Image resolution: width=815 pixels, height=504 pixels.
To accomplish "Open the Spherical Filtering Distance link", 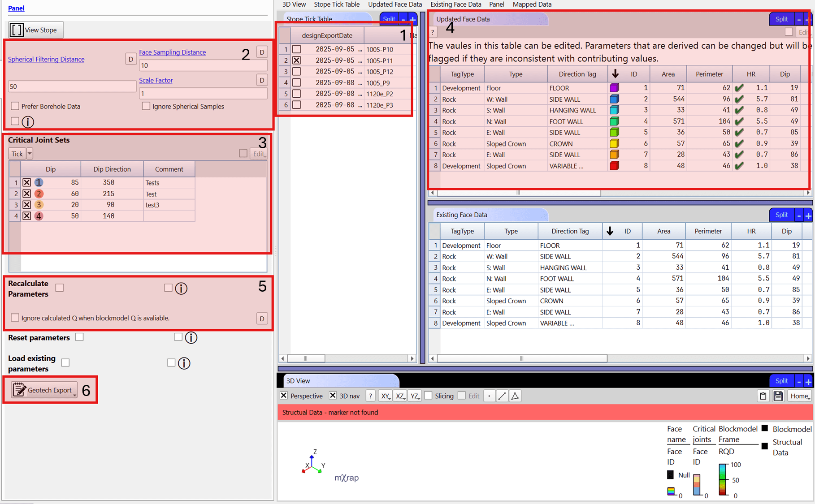I will pos(46,59).
